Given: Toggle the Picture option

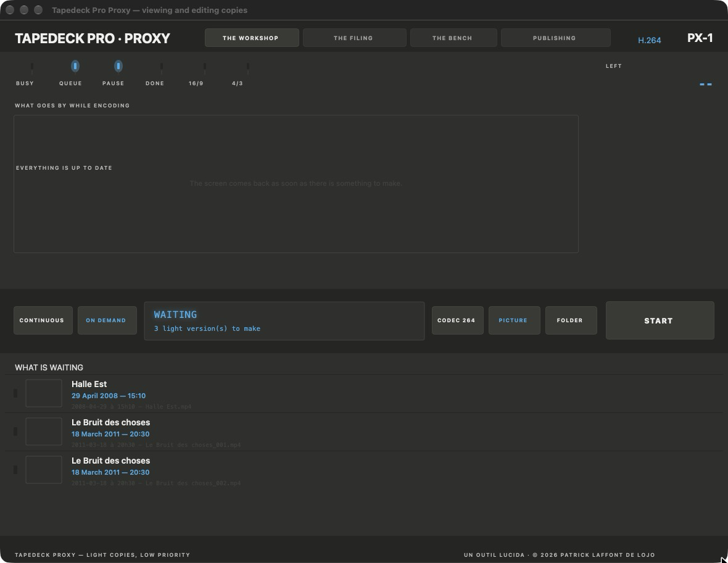Looking at the screenshot, I should tap(515, 320).
